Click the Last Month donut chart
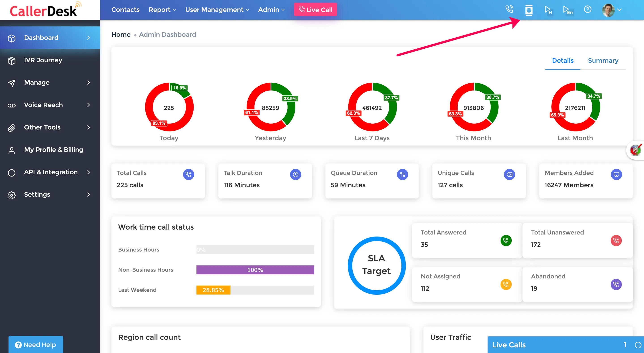 576,107
